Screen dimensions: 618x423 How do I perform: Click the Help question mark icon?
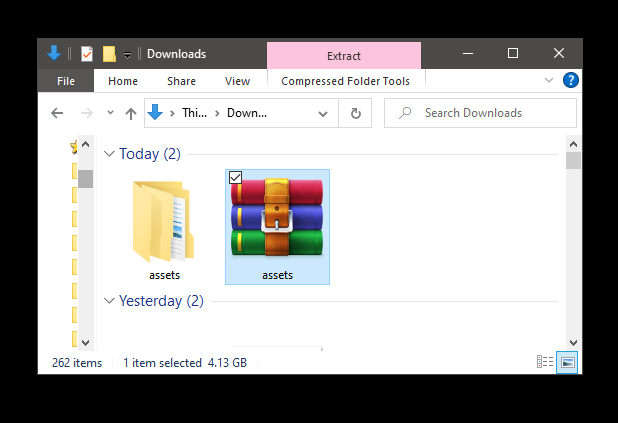click(x=570, y=81)
